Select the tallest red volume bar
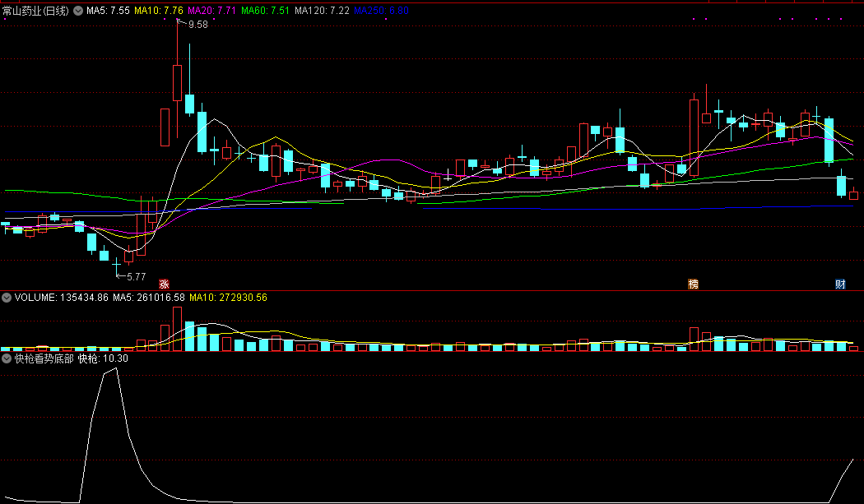 click(177, 329)
